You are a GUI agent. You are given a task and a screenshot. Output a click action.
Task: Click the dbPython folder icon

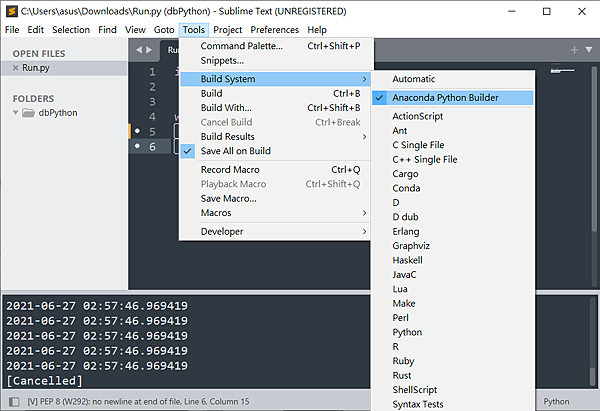click(x=28, y=113)
